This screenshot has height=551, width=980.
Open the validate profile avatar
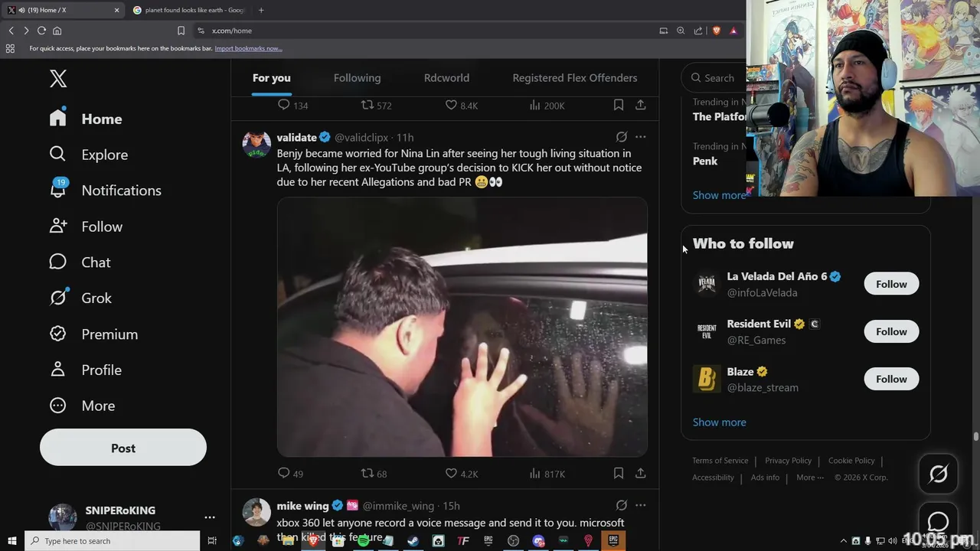tap(256, 145)
